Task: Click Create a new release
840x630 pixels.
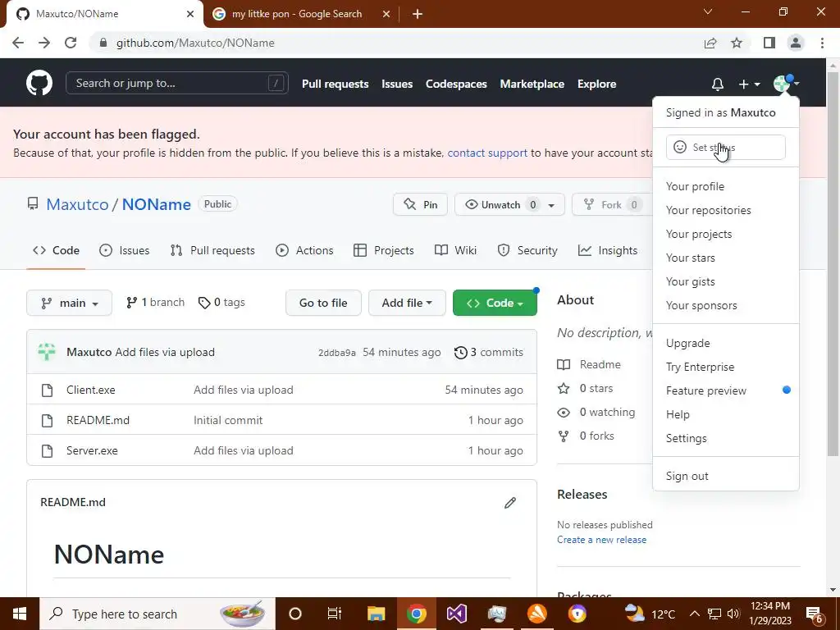Action: pyautogui.click(x=601, y=540)
